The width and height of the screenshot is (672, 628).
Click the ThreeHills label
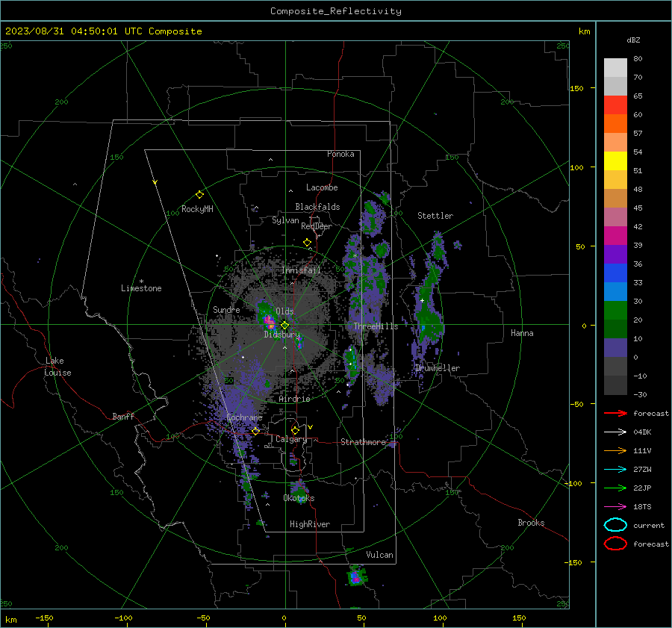click(376, 326)
